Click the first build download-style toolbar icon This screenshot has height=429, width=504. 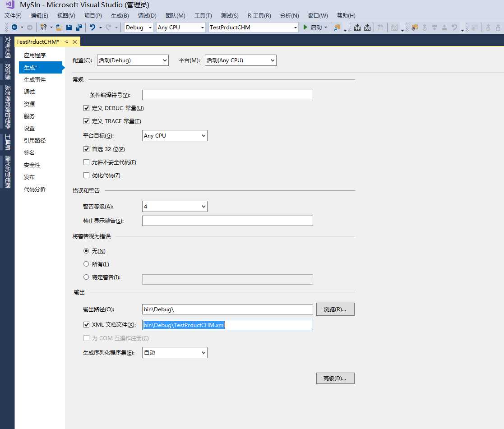tap(357, 28)
